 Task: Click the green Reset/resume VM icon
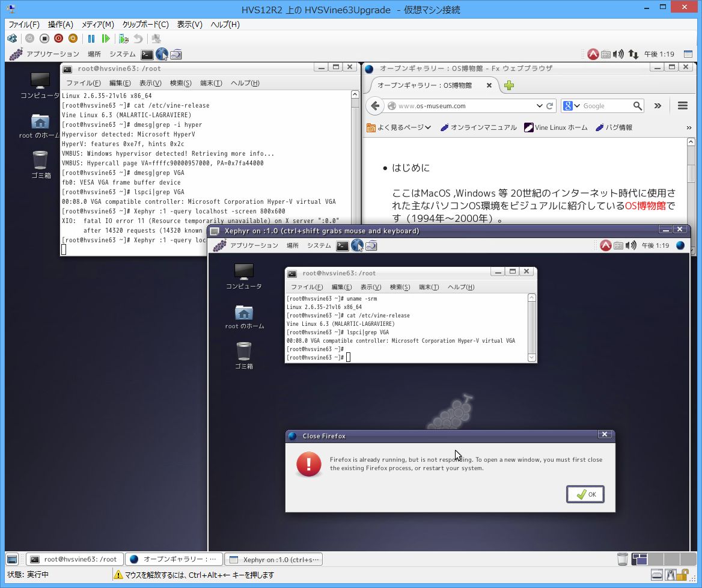(106, 38)
